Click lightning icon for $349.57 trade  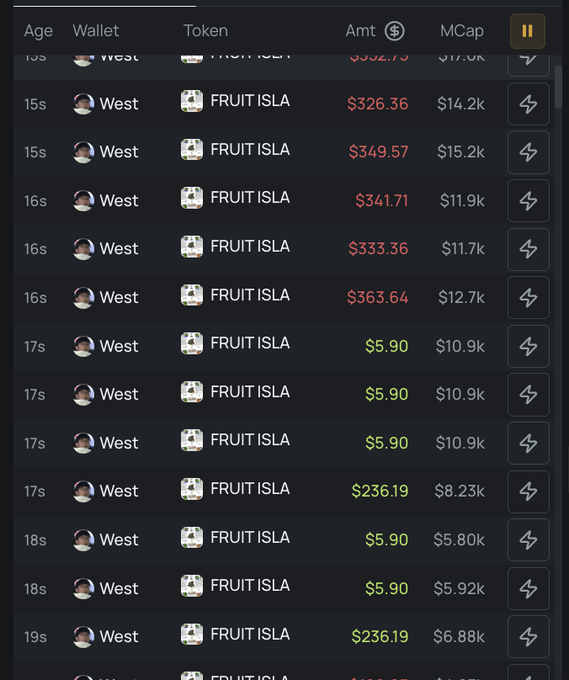[x=528, y=152]
